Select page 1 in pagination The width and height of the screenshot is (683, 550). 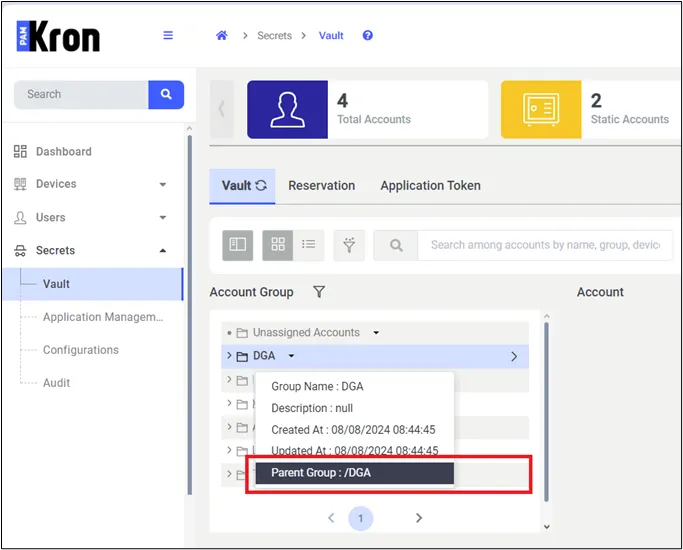tap(361, 518)
